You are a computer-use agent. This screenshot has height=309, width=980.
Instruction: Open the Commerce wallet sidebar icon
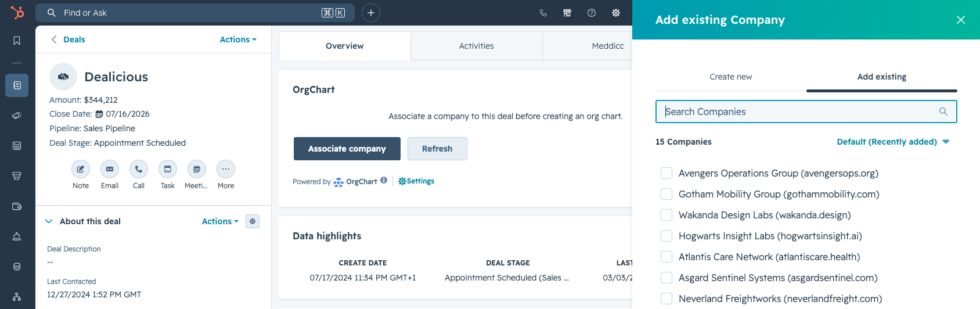click(17, 206)
